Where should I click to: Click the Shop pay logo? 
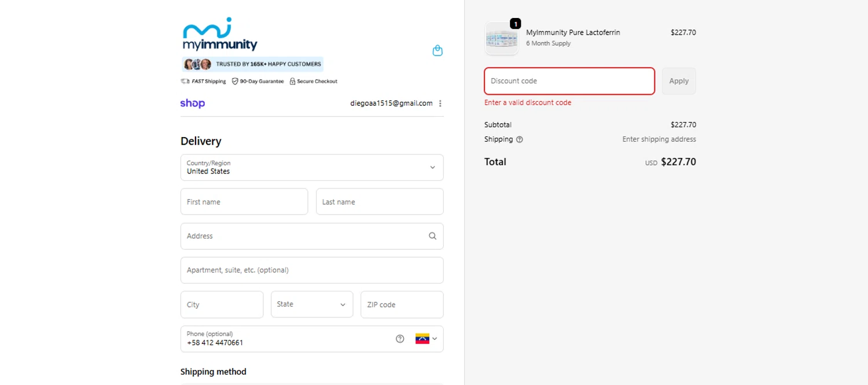[x=193, y=103]
